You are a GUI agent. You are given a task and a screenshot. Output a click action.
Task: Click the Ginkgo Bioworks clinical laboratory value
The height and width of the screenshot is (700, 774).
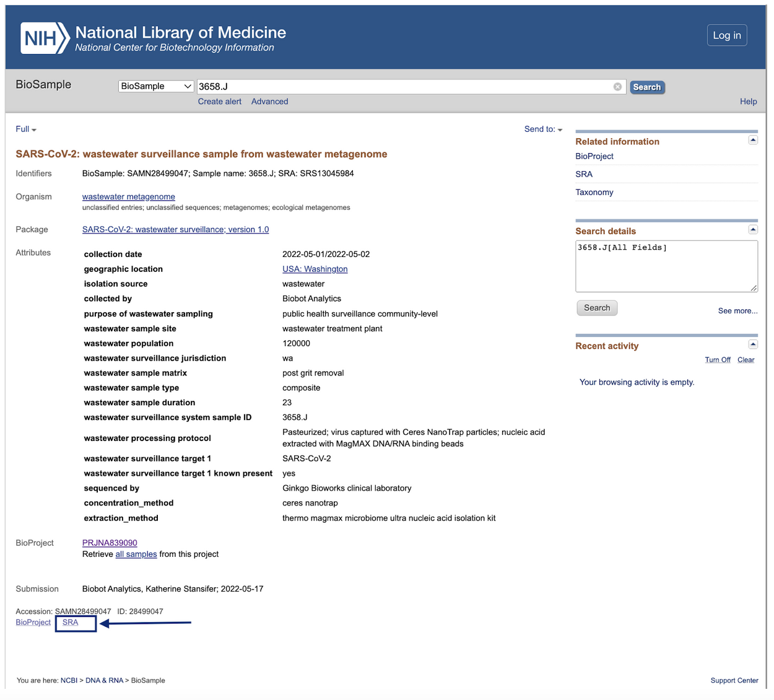pos(347,488)
